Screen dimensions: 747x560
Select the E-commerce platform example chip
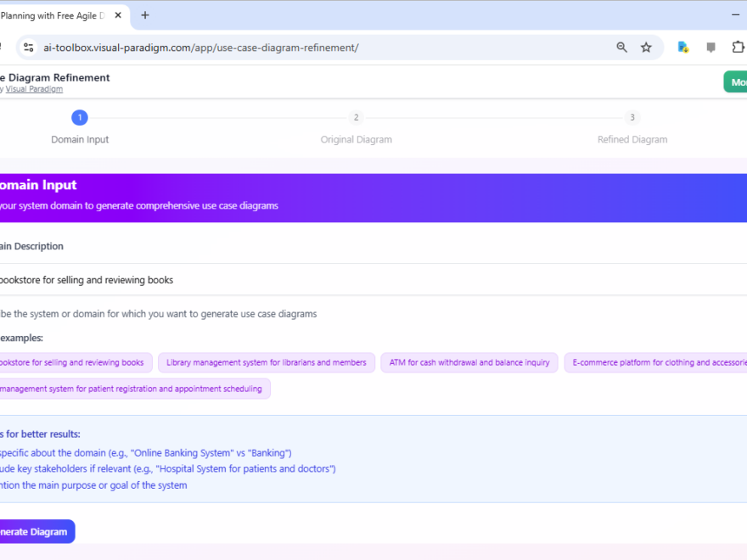click(x=658, y=362)
